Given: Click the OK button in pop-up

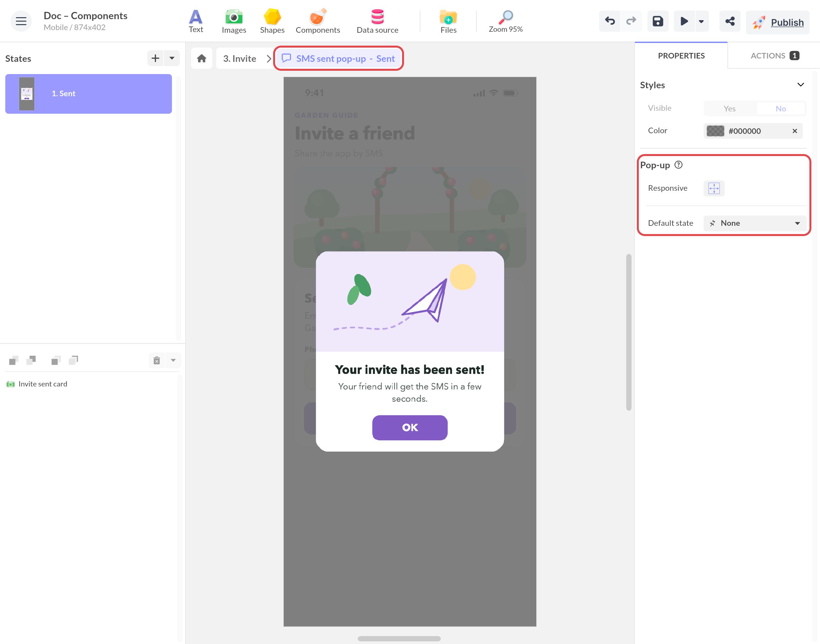Looking at the screenshot, I should 410,427.
